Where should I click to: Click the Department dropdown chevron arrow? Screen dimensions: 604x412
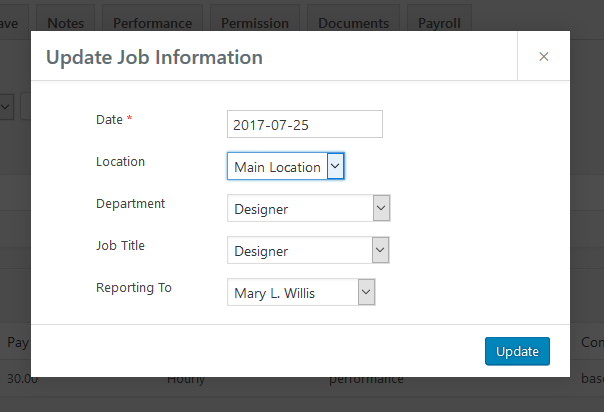[381, 208]
